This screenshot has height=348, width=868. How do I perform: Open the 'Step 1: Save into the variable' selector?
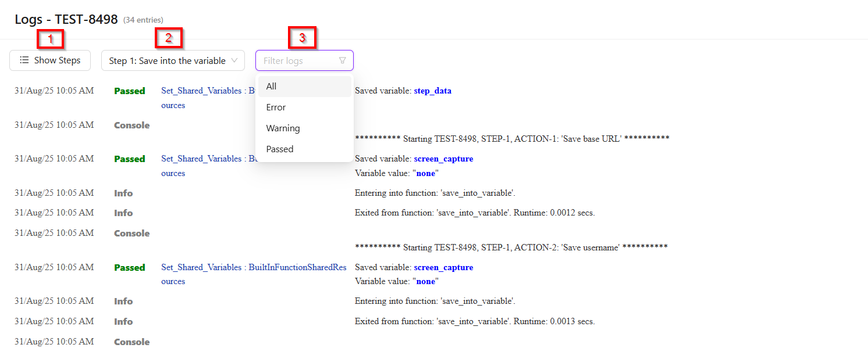point(168,60)
